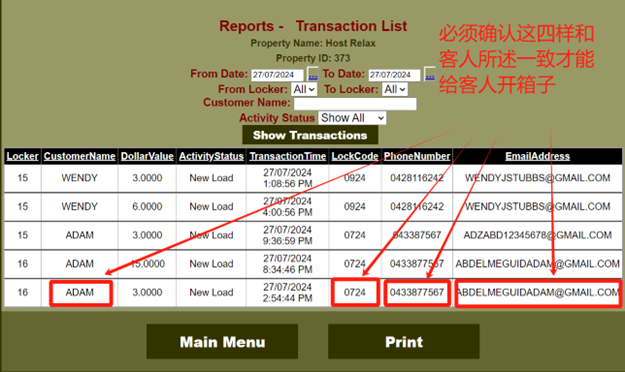Expand the To Locker dropdown
The height and width of the screenshot is (372, 625).
[x=395, y=89]
